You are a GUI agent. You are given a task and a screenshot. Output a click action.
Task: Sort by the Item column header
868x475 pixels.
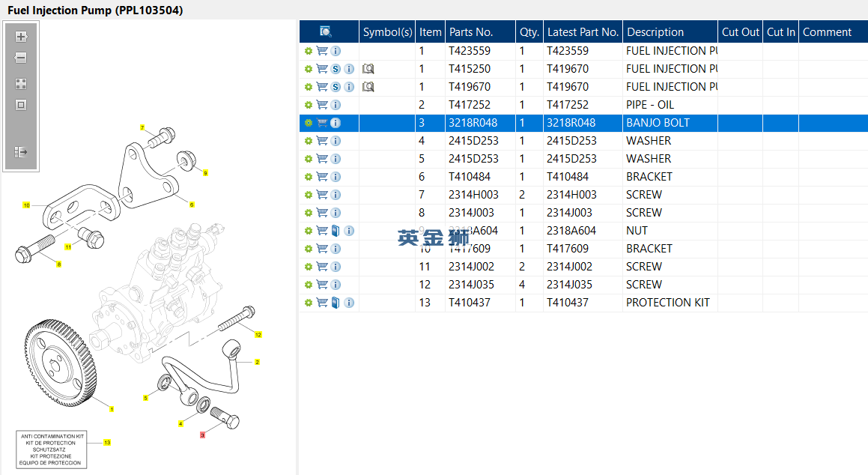[430, 32]
